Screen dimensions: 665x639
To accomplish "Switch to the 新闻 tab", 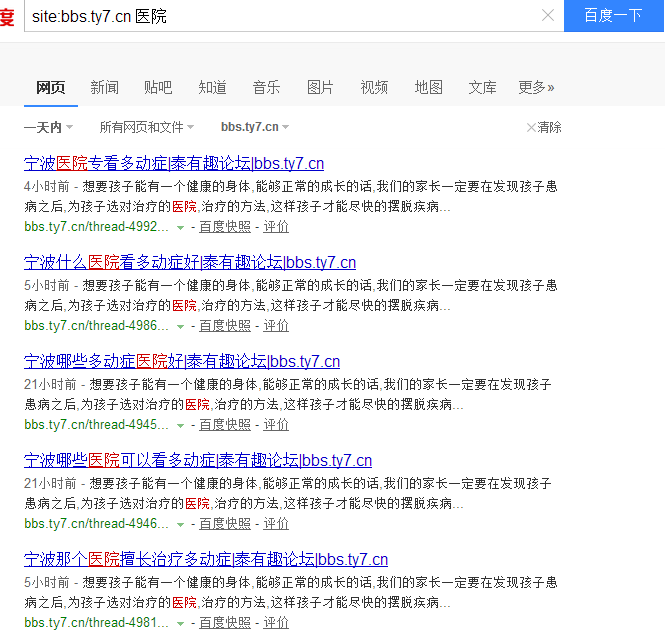I will coord(104,87).
